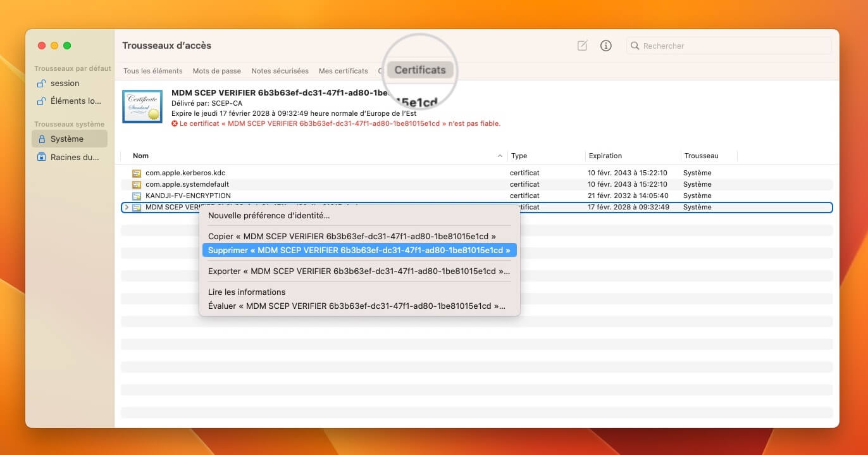The image size is (868, 455).
Task: Select Système keychain in sidebar
Action: tap(70, 139)
